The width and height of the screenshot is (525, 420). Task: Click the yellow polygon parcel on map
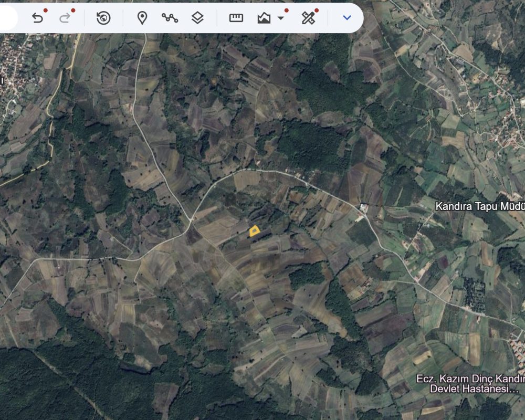tap(255, 231)
